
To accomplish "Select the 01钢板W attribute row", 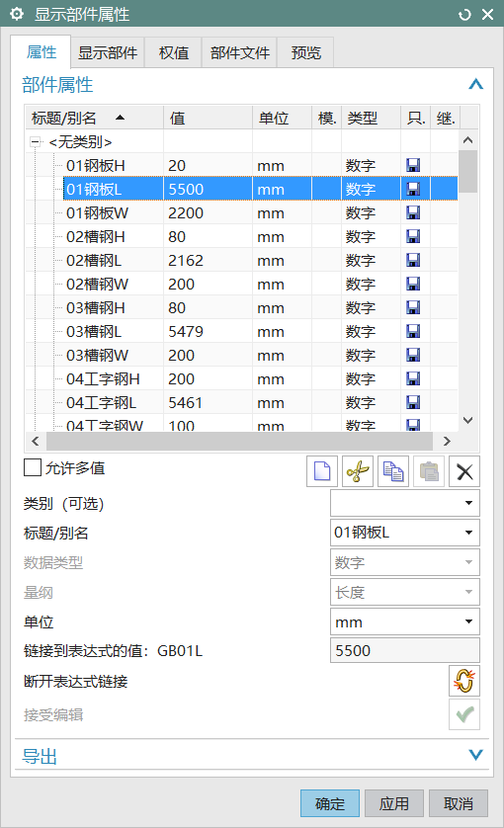I will (242, 212).
